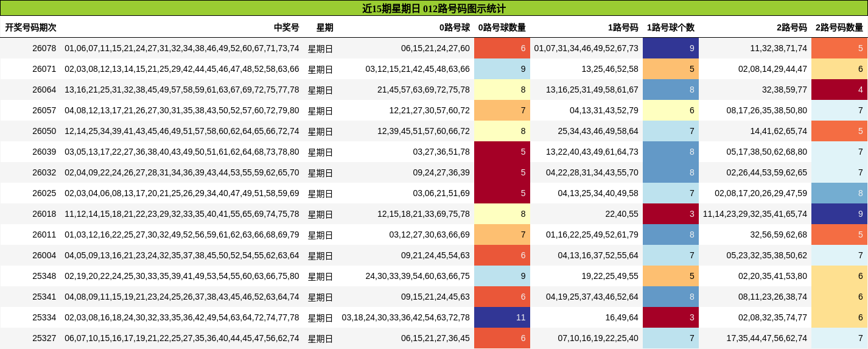Click the winning numbers of row 26004
Screen dimensions: 868x349
coord(182,255)
